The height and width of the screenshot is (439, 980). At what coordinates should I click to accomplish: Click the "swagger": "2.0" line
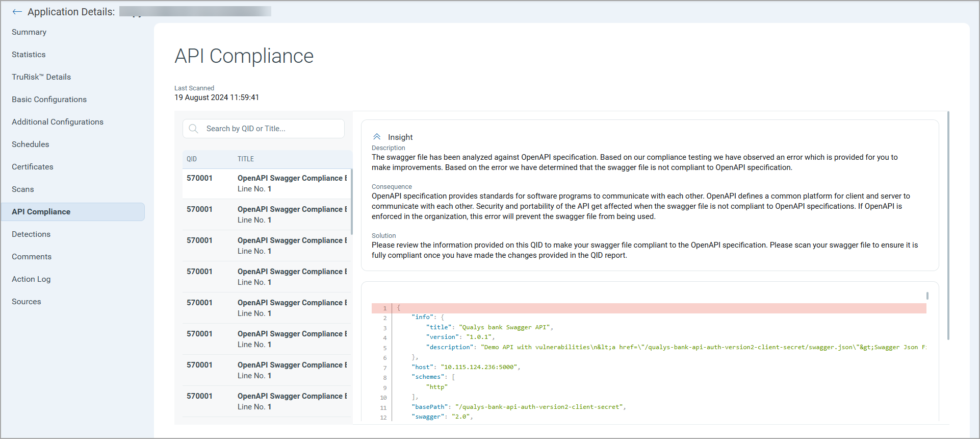442,417
